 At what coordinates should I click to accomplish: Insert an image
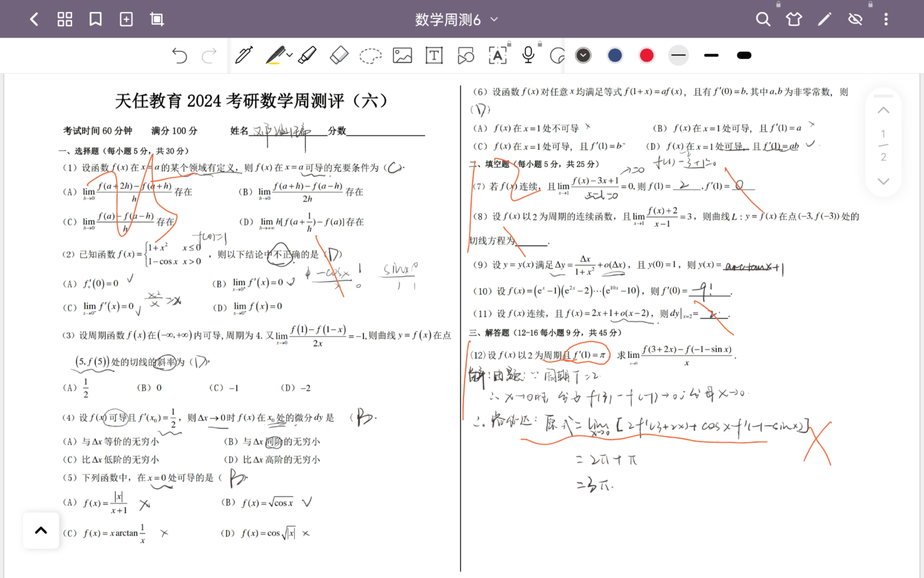coord(402,55)
